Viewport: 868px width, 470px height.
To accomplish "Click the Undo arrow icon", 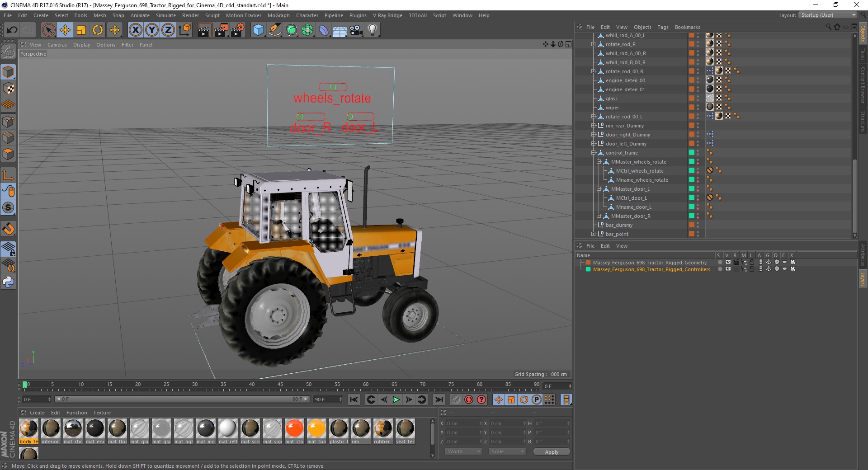I will pos(12,30).
